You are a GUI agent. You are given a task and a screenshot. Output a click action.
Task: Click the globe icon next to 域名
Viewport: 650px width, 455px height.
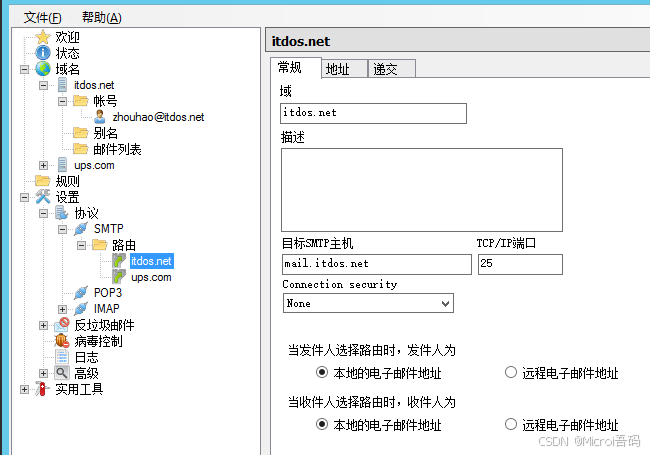[x=43, y=69]
